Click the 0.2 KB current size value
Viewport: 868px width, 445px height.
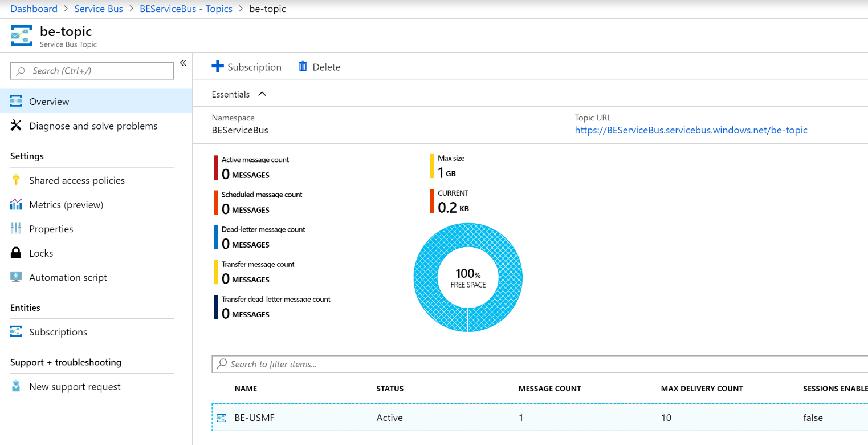453,208
